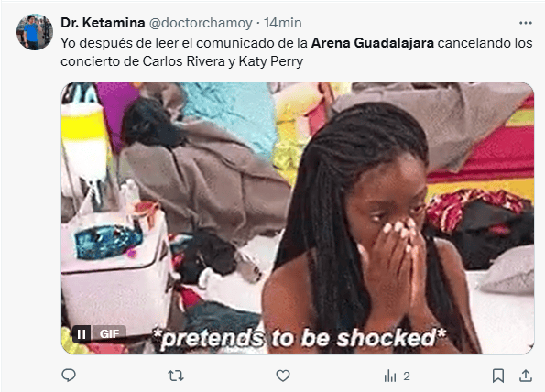Click the tweet text starting 'Yo después de leer'
The width and height of the screenshot is (545, 392).
297,52
